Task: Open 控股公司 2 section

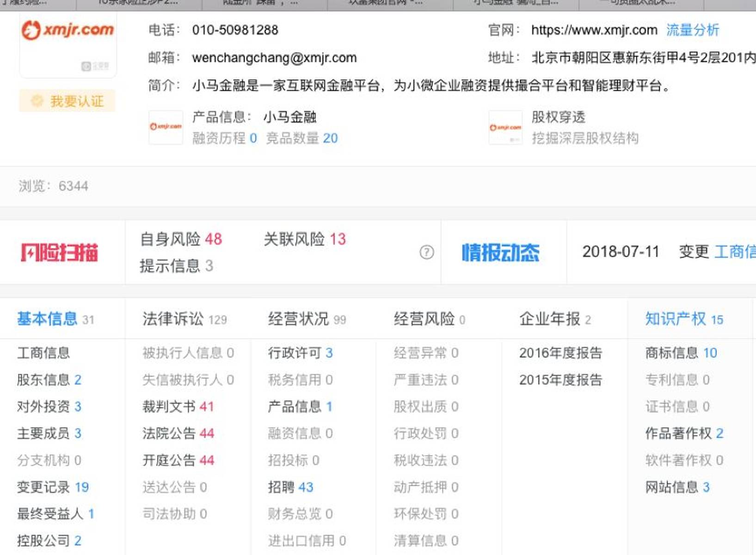Action: pyautogui.click(x=49, y=541)
